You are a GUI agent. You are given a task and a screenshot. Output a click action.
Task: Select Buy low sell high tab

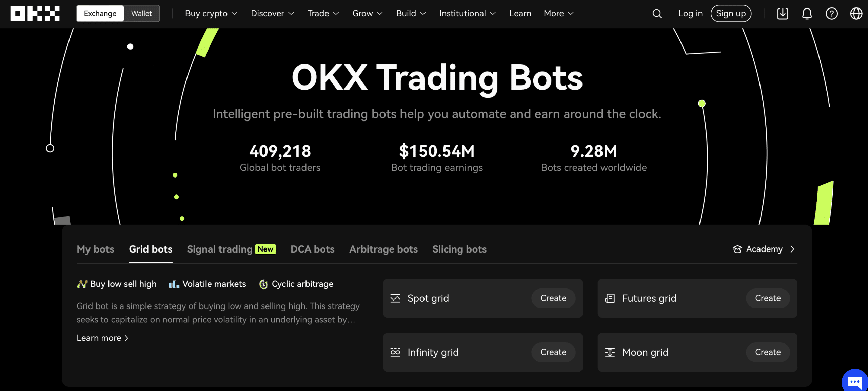click(x=117, y=284)
